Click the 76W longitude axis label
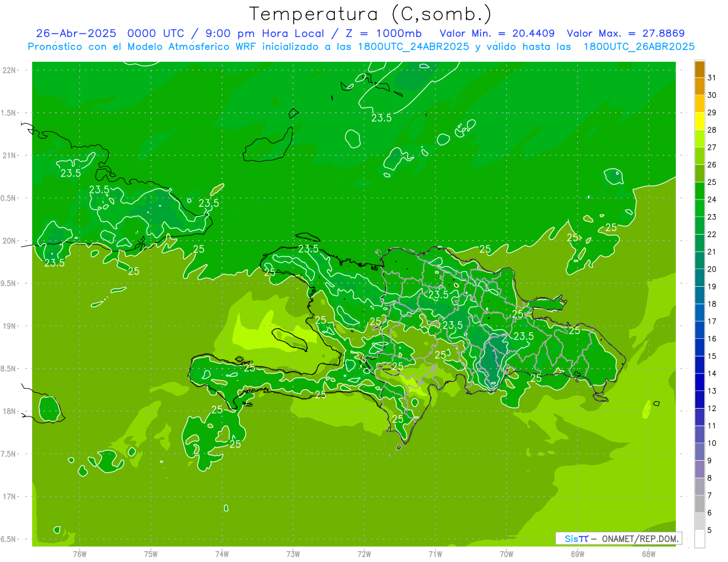The image size is (728, 562). tap(79, 554)
